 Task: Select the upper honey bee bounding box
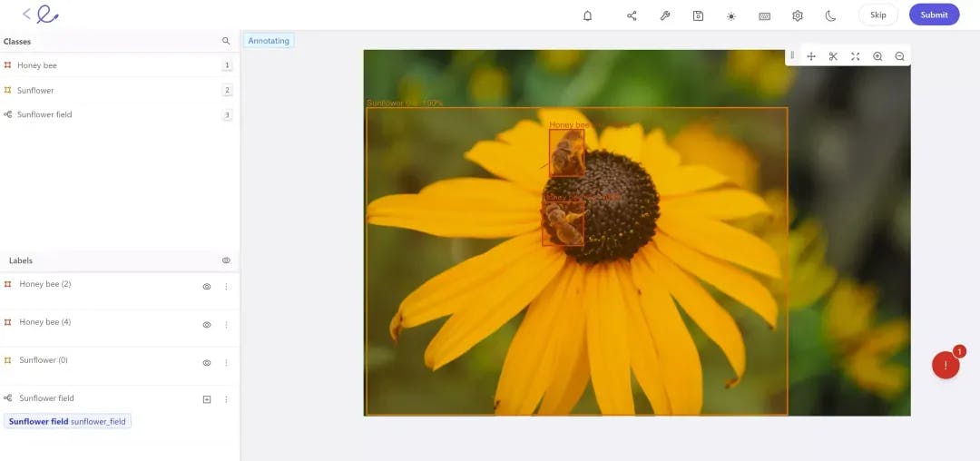pos(567,152)
